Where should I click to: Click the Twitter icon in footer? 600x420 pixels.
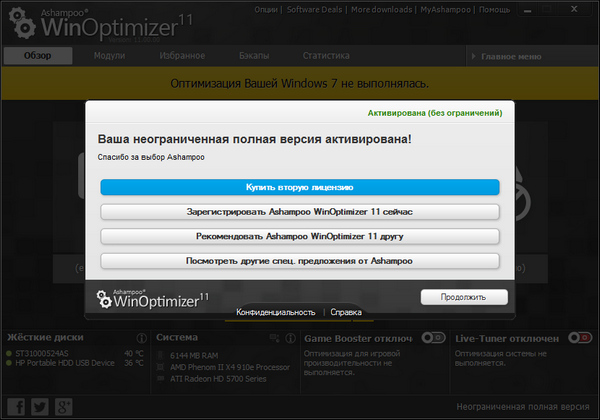tap(40, 406)
